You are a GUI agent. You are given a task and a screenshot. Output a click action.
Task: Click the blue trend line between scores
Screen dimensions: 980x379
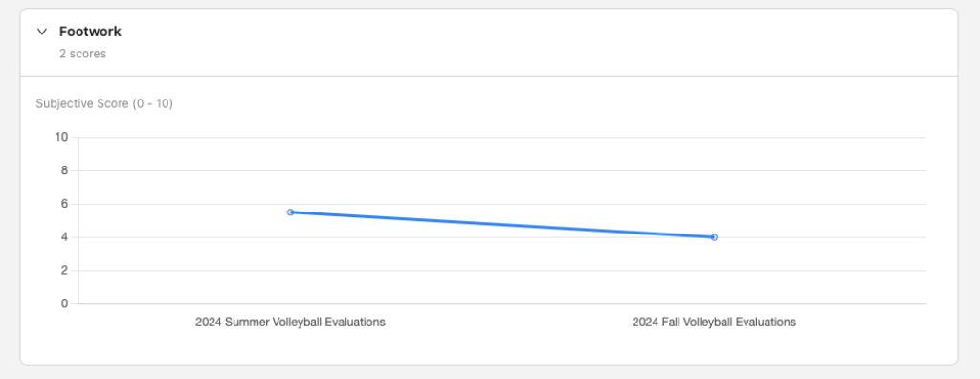click(x=501, y=225)
